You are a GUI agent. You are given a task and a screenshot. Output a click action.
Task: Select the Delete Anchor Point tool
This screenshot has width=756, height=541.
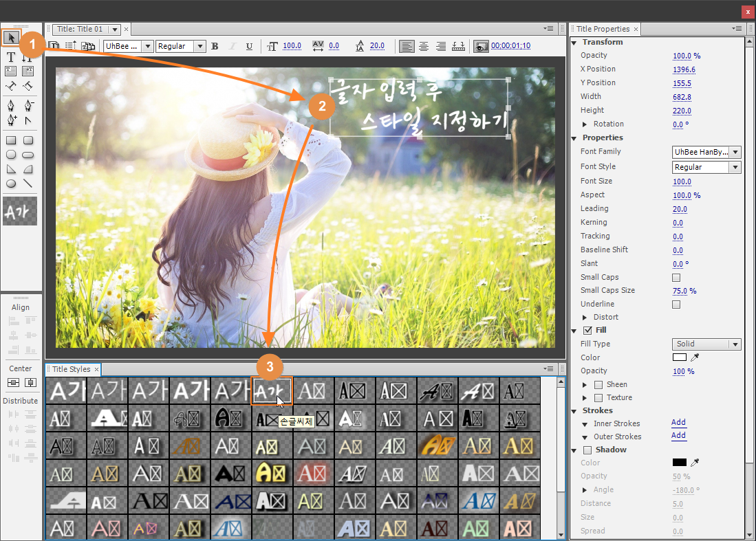click(x=28, y=105)
